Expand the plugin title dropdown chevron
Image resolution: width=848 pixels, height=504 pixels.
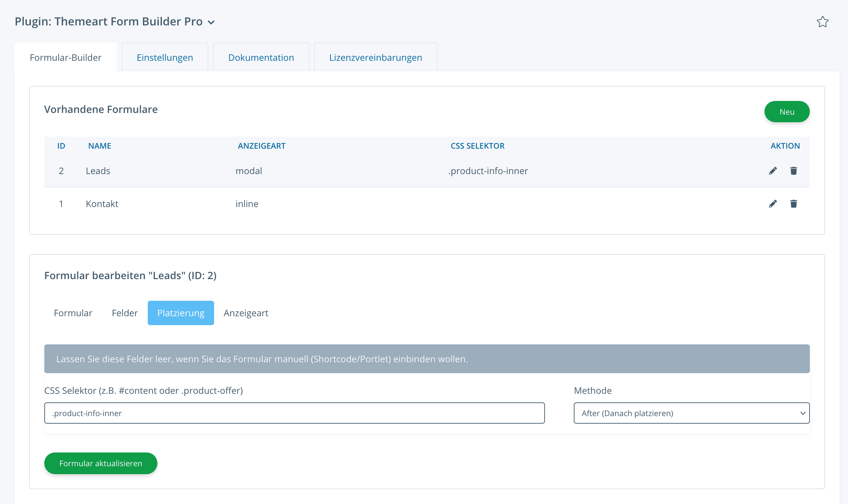click(x=211, y=23)
